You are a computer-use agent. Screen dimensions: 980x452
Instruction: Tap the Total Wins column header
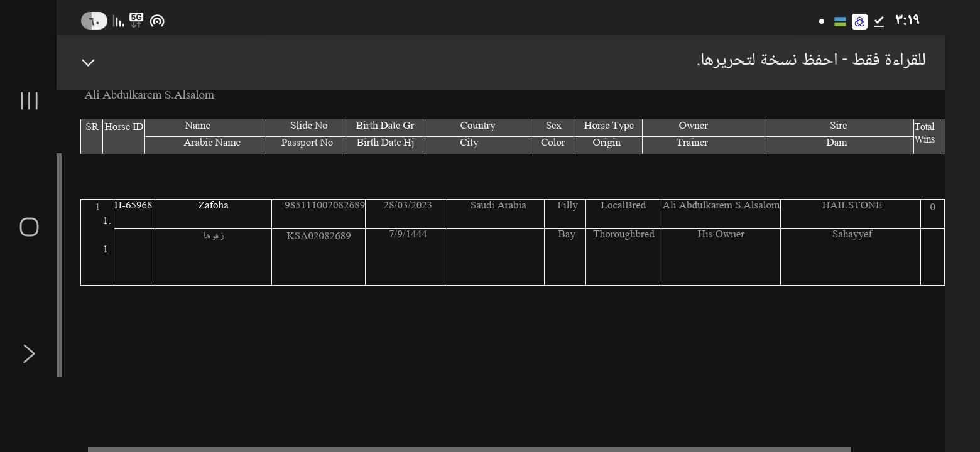pyautogui.click(x=925, y=133)
